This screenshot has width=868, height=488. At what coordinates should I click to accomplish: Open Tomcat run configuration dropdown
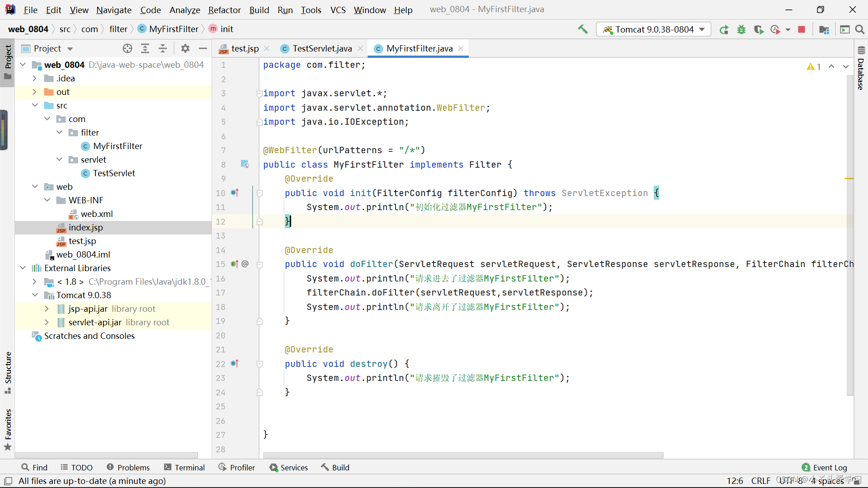(653, 29)
